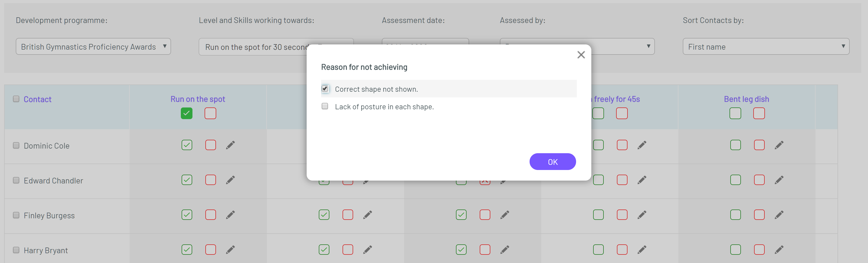
Task: Mark all not achieved for Run on the spot
Action: point(210,113)
